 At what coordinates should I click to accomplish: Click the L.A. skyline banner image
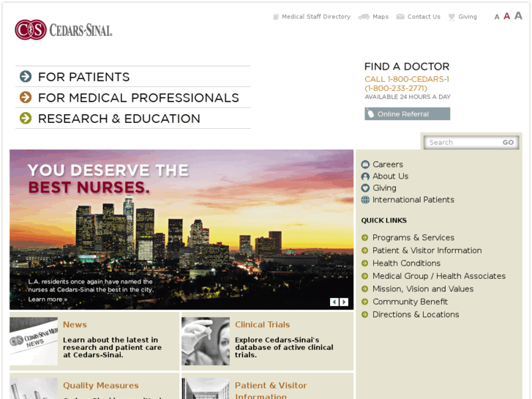pos(181,230)
